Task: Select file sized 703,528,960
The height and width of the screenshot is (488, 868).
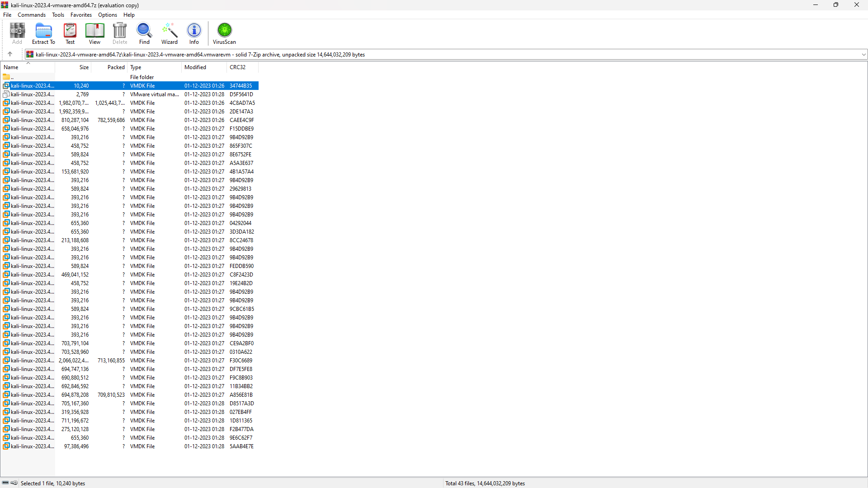Action: pyautogui.click(x=130, y=352)
